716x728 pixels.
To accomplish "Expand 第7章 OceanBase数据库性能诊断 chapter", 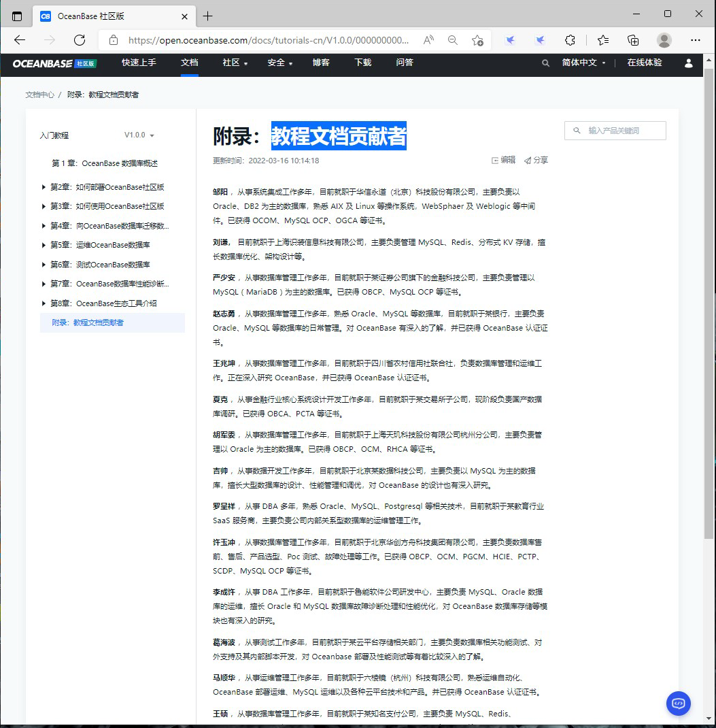I will pyautogui.click(x=105, y=284).
